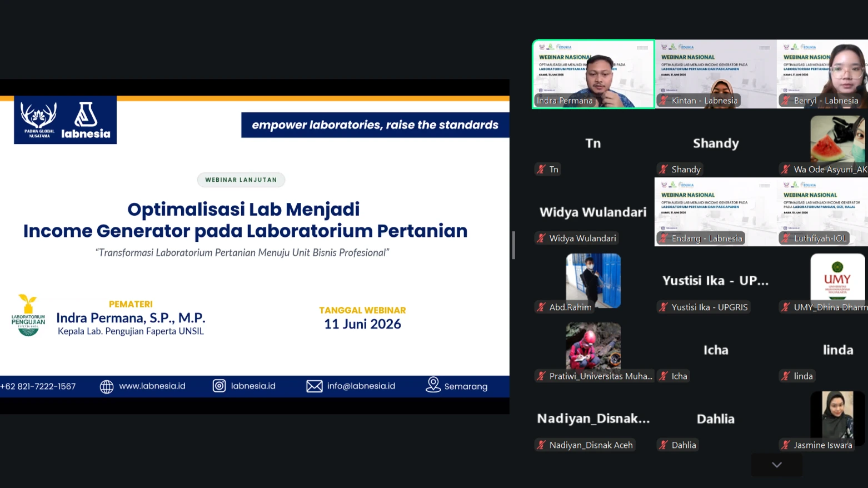Click the location pin icon near Semarang
The height and width of the screenshot is (488, 868).
coord(433,385)
